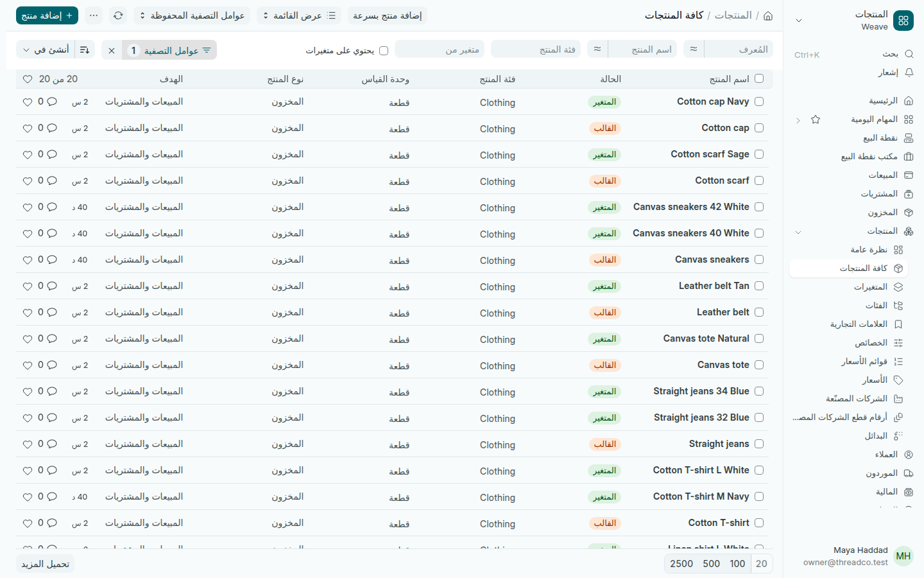Select the Cotton cap Navy row checkbox
The width and height of the screenshot is (924, 578).
tap(759, 101)
